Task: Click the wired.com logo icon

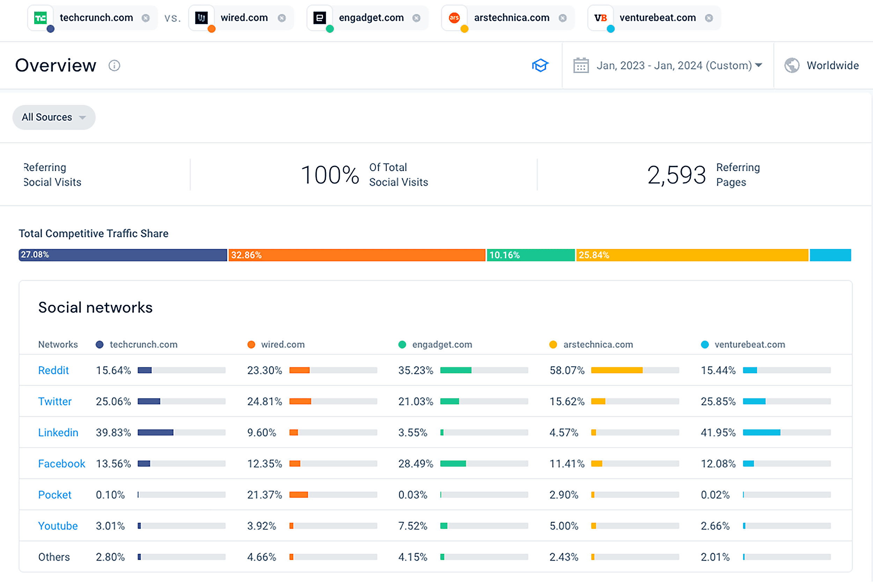Action: tap(202, 17)
